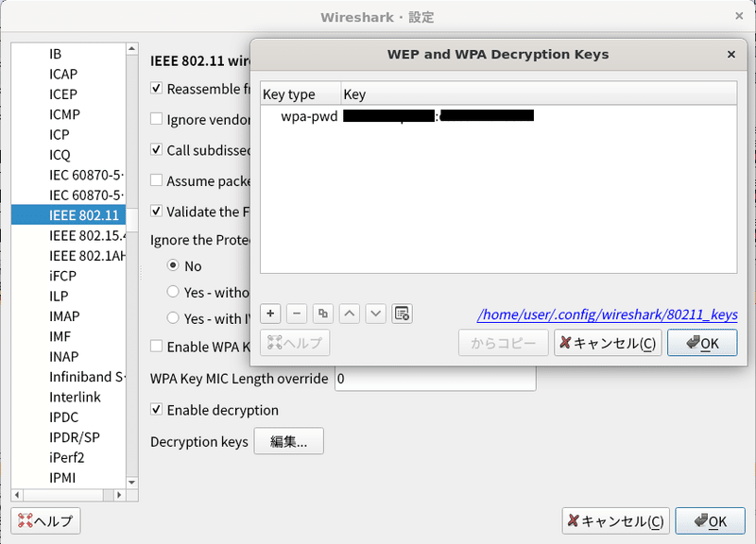Click the Copy from button

[504, 343]
